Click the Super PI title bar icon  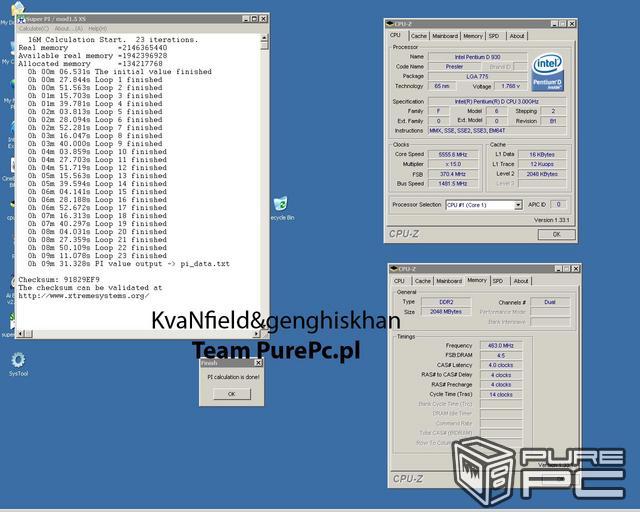[21, 19]
